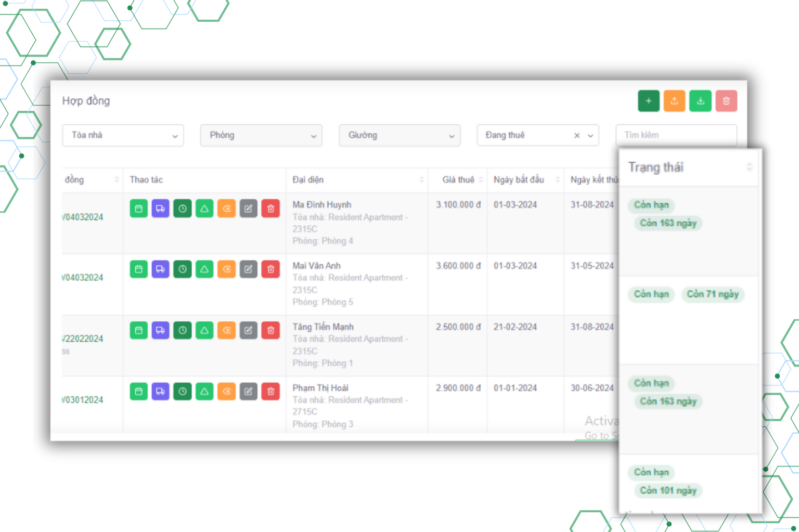The height and width of the screenshot is (532, 799).
Task: Open the Giường filter dropdown
Action: 399,135
